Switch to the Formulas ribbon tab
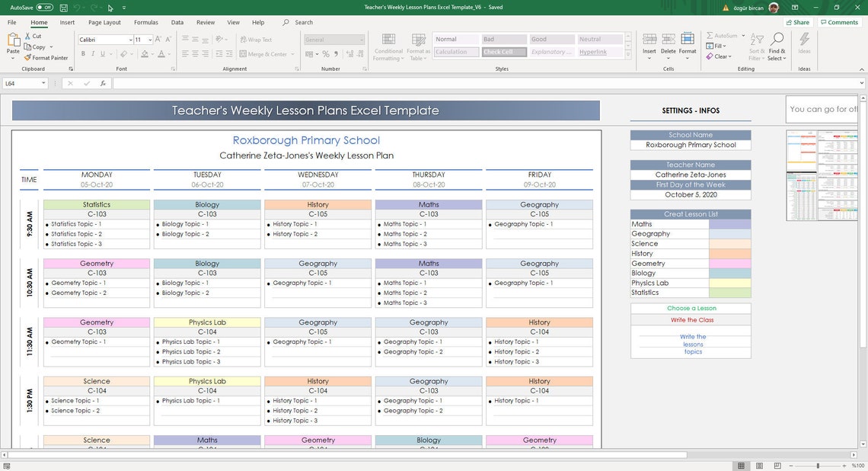This screenshot has height=471, width=868. [x=145, y=22]
